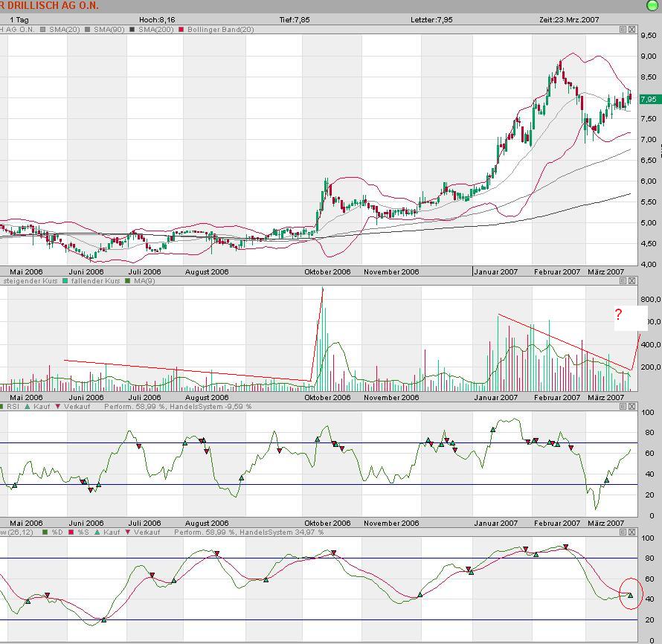Click '100' on the RSI axis
Viewport: 662px width, 644px height.
648,412
